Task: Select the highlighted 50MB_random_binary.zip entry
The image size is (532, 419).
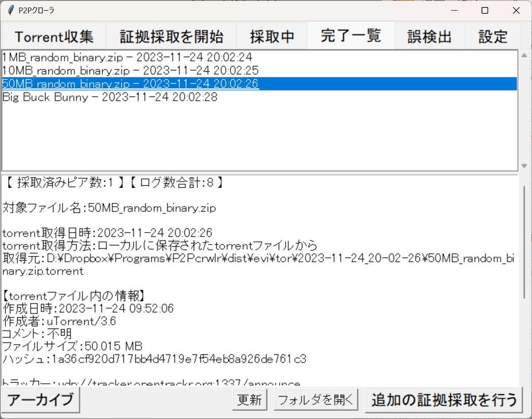Action: tap(259, 84)
